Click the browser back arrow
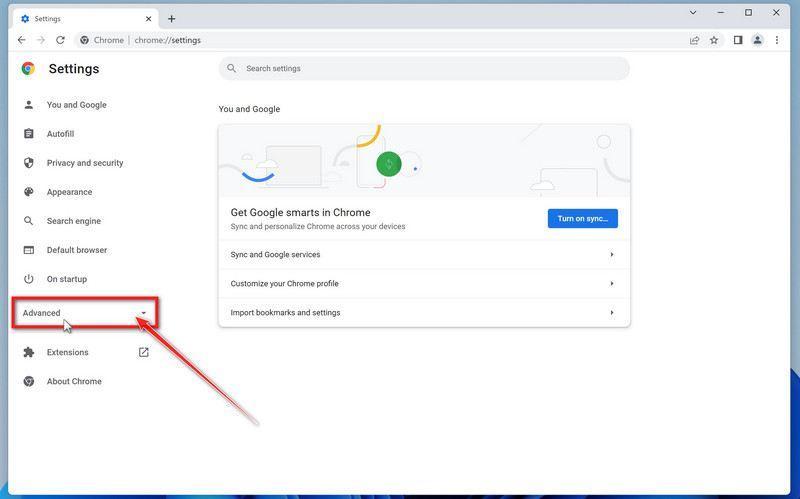Screen dimensions: 800x499 (21, 40)
